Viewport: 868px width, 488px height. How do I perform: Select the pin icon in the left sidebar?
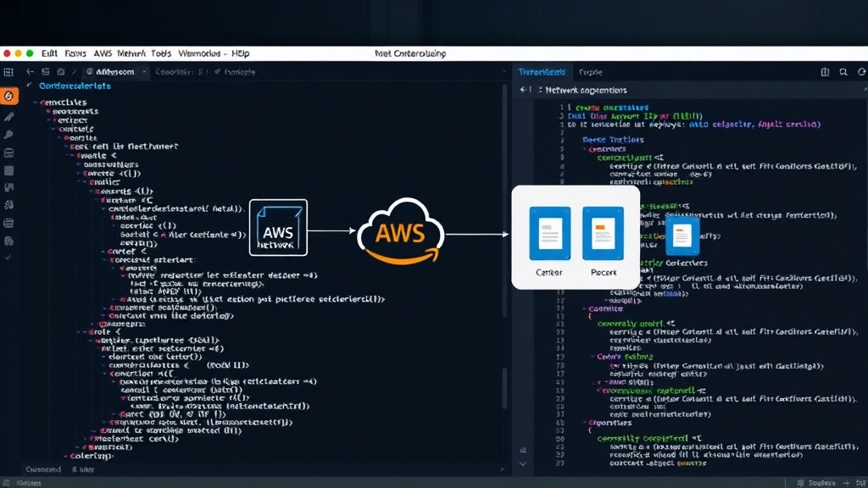tap(8, 135)
